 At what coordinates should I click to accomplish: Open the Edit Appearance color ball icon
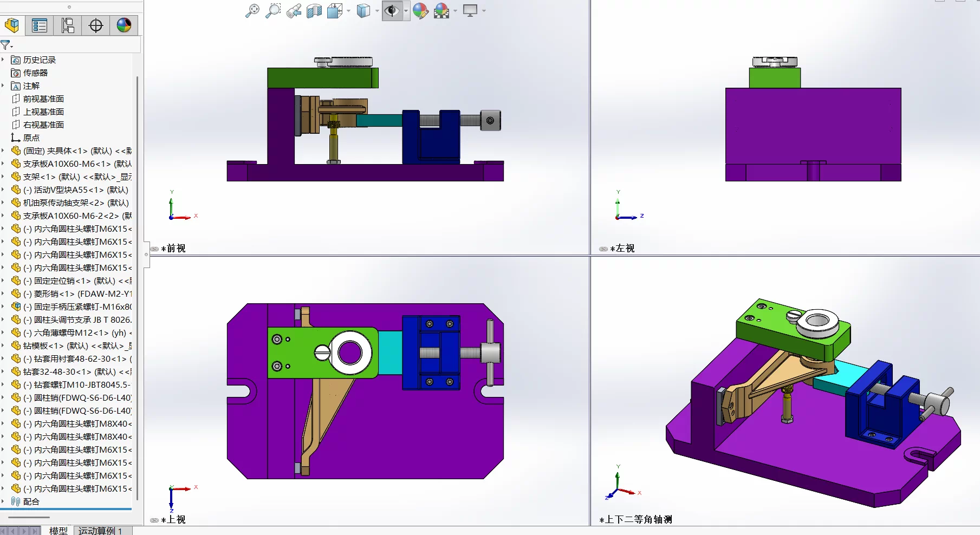(x=420, y=11)
